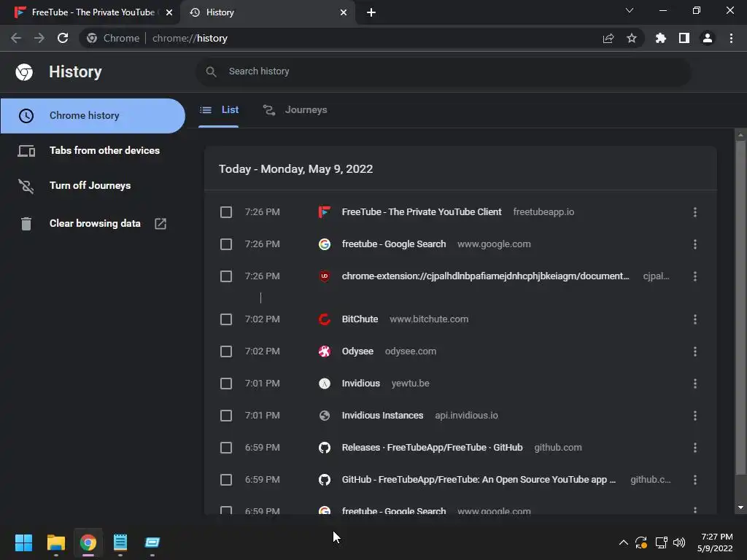Click the scrollbar down arrow
The image size is (747, 560).
tap(740, 507)
